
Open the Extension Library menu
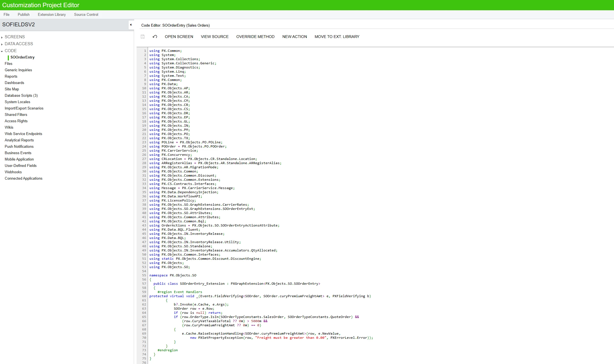click(x=52, y=14)
